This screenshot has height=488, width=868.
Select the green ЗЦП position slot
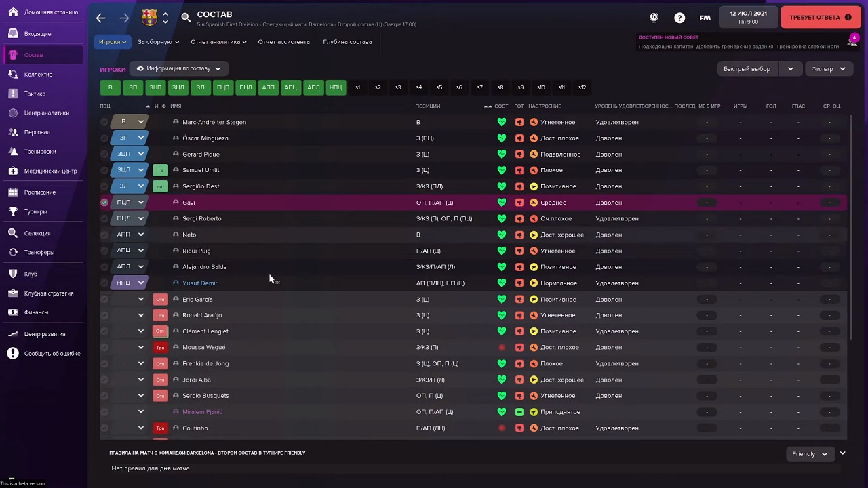(155, 87)
